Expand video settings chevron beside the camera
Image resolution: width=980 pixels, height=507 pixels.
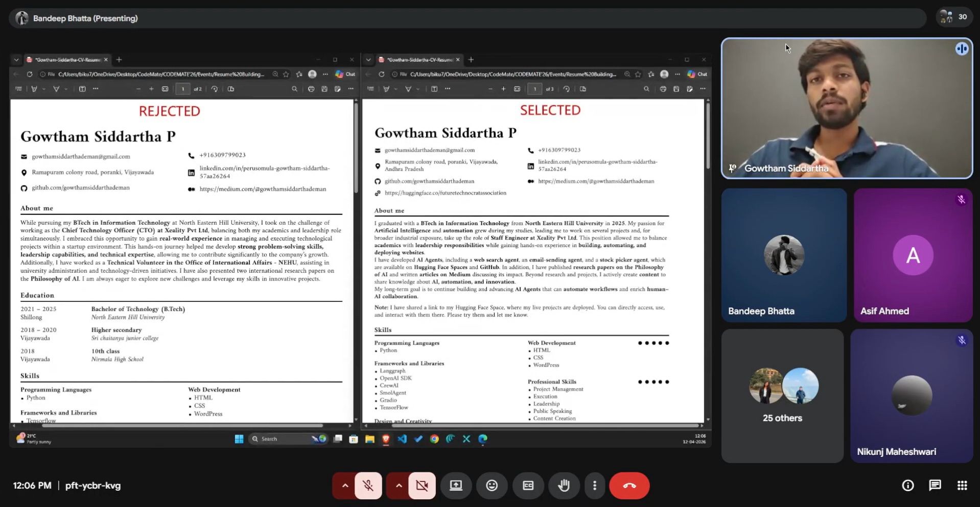[x=399, y=486]
